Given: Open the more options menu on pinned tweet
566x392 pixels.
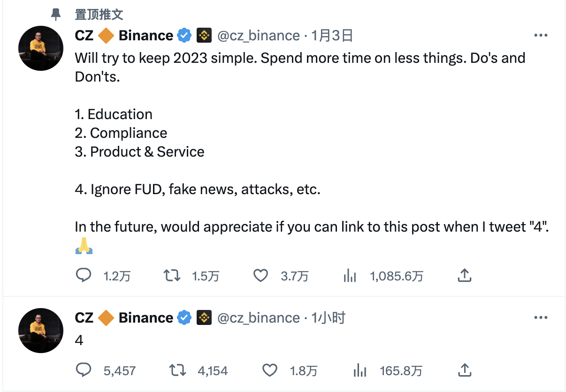Looking at the screenshot, I should [541, 35].
